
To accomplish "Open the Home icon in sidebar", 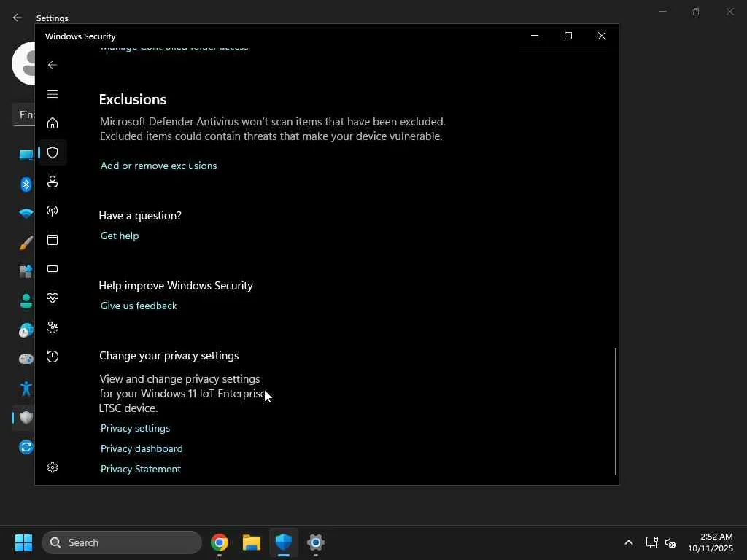I will (x=53, y=123).
